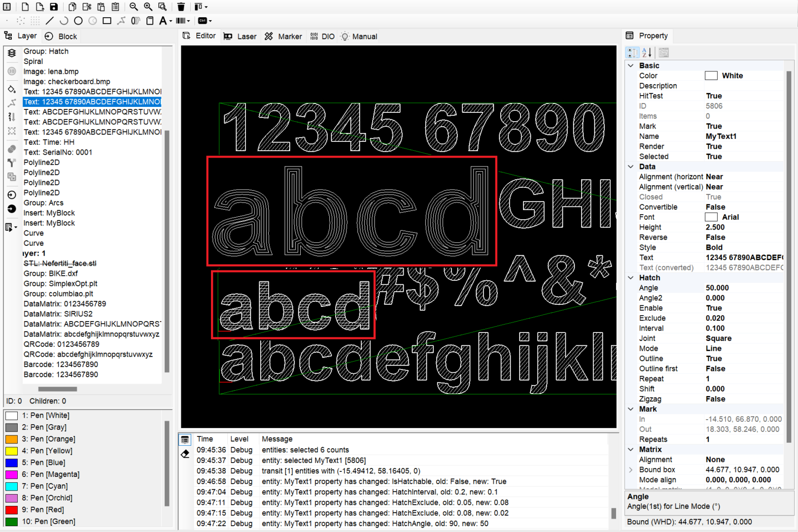
Task: Select the Circle drawing tool
Action: tap(78, 21)
